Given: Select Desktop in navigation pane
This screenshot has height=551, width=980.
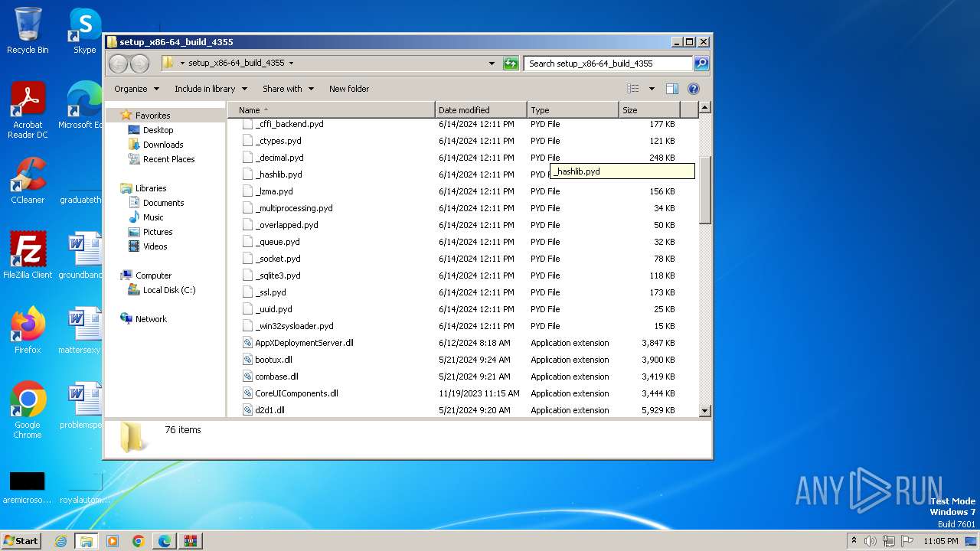Looking at the screenshot, I should pyautogui.click(x=158, y=130).
